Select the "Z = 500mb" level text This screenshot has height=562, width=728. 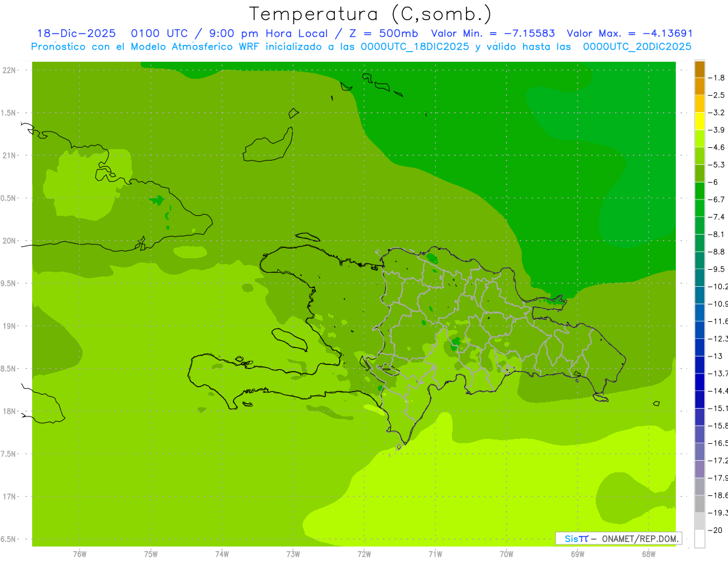[x=383, y=34]
